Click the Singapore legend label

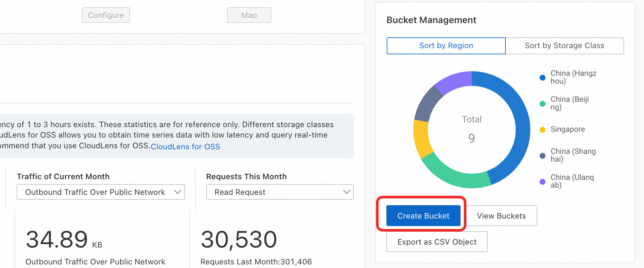tap(568, 129)
